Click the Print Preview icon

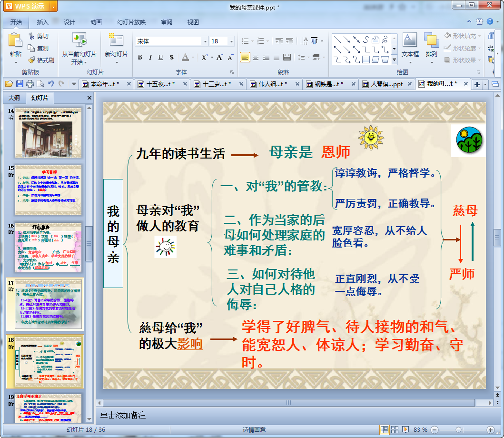(x=40, y=84)
